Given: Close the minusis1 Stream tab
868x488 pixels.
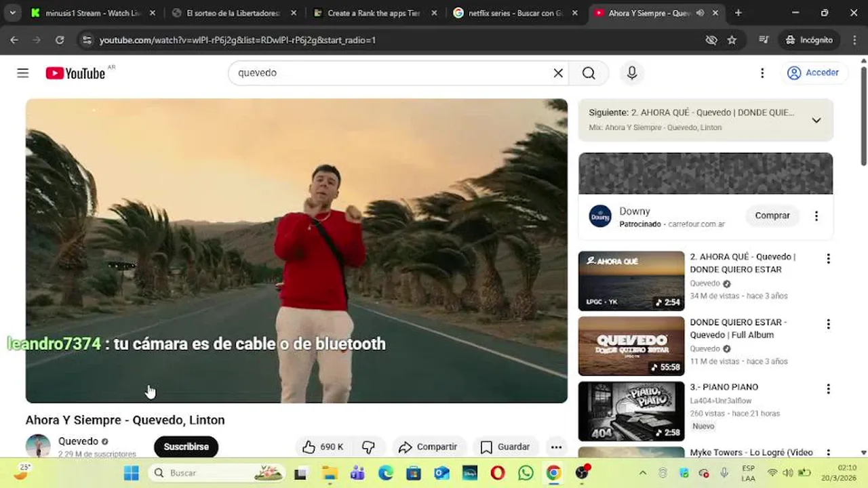Looking at the screenshot, I should point(152,13).
